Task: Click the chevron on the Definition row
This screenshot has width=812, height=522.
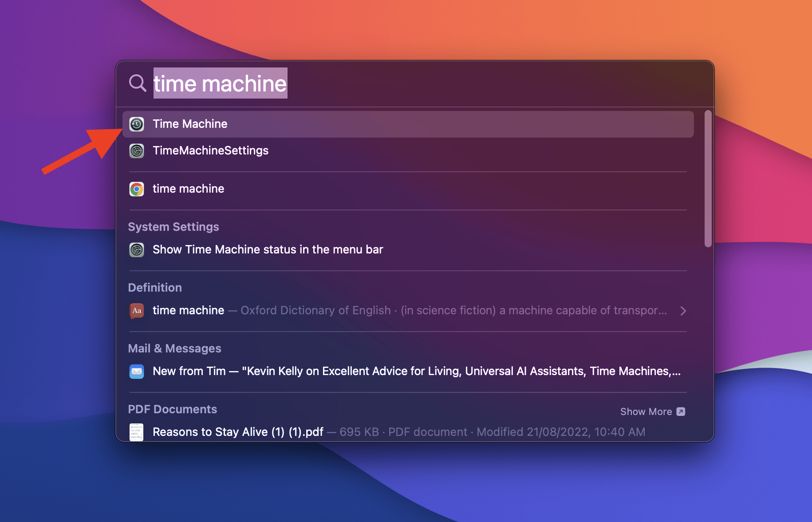Action: 683,311
